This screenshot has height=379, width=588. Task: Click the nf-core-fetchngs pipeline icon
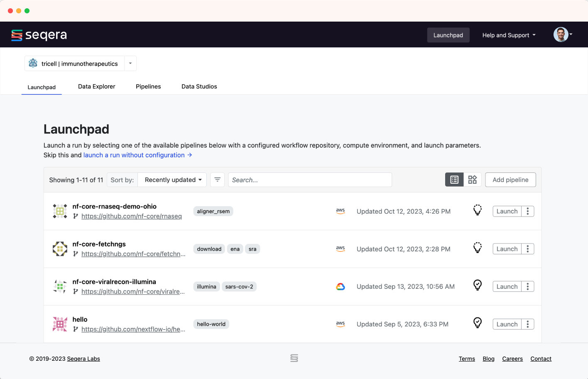coord(60,249)
